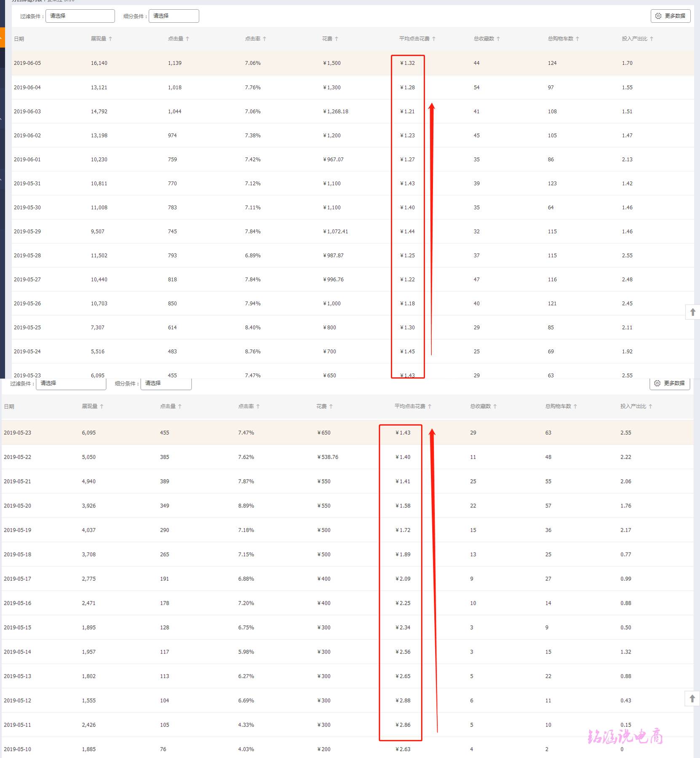Click click-rate value 8.76%
This screenshot has height=758, width=700.
(253, 352)
